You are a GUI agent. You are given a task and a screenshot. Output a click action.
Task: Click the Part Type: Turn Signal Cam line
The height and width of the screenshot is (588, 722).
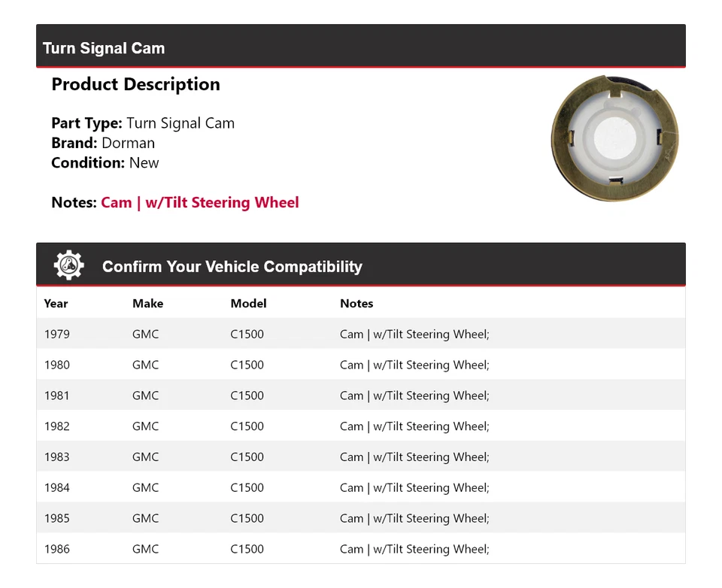(x=143, y=123)
